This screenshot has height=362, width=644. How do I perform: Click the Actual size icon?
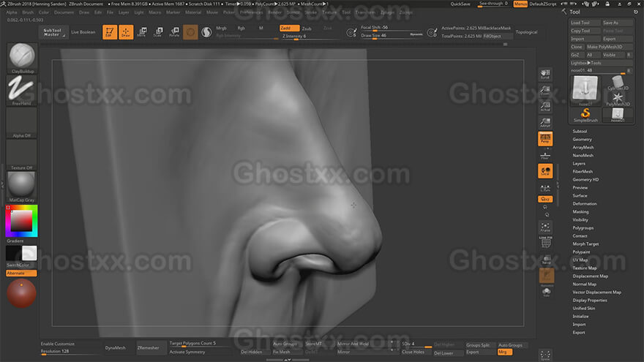tap(545, 106)
